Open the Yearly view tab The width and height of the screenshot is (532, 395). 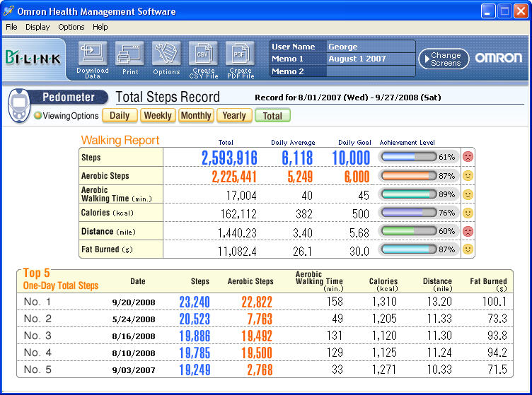233,116
